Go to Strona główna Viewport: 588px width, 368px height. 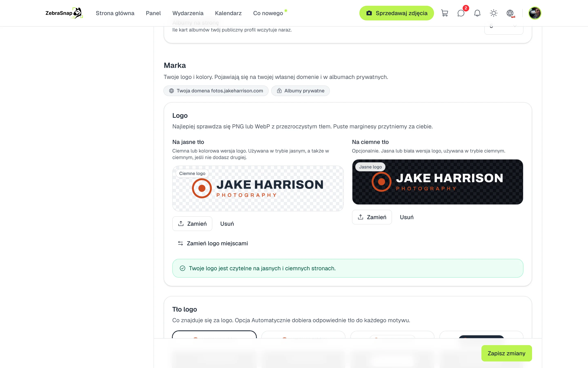coord(115,13)
